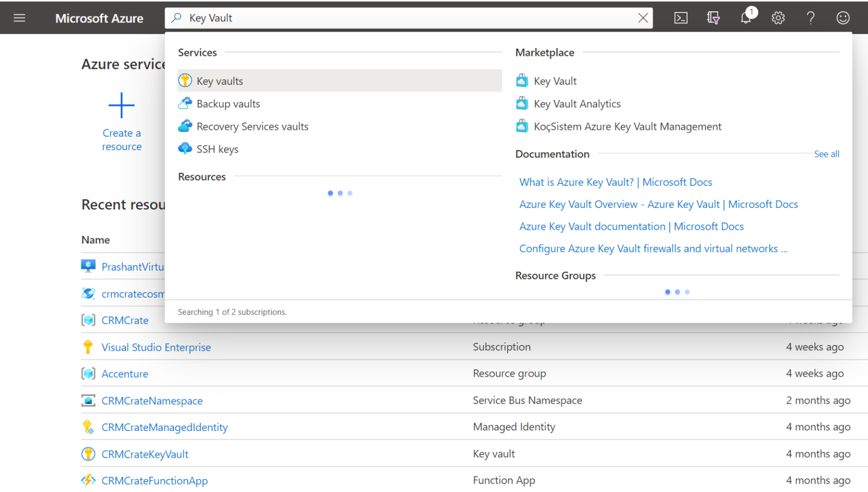Open the Directory and subscription filter

[713, 18]
